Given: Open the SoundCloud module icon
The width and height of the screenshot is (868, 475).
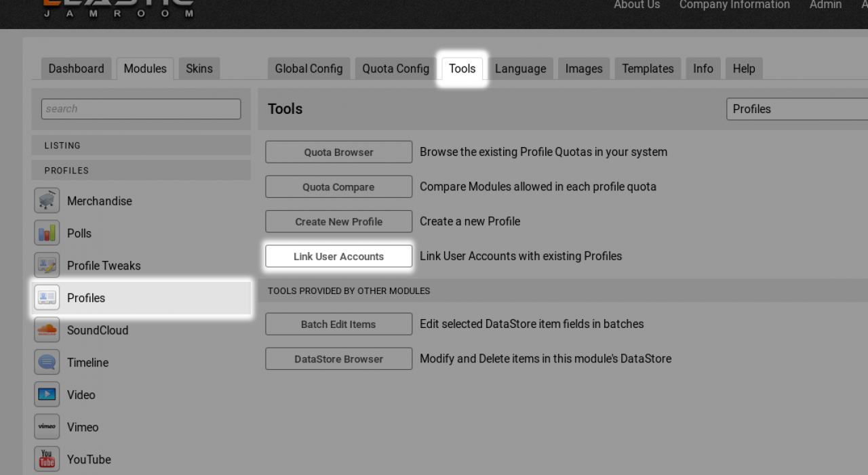Looking at the screenshot, I should (x=47, y=330).
